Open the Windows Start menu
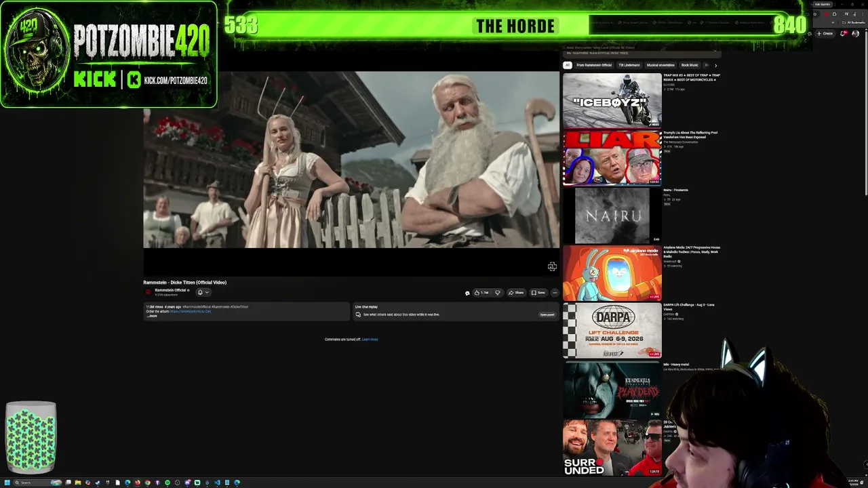The height and width of the screenshot is (488, 868). click(7, 483)
